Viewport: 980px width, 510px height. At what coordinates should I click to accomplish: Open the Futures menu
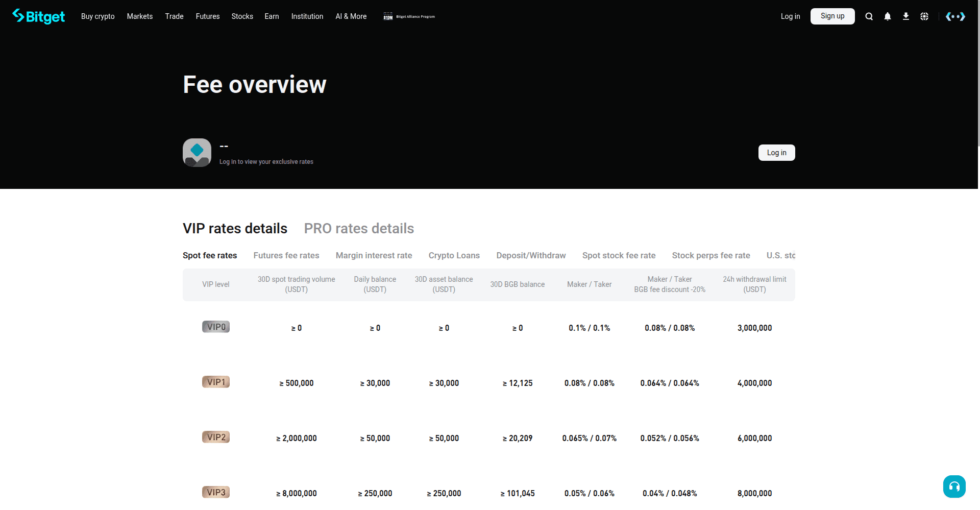point(208,16)
